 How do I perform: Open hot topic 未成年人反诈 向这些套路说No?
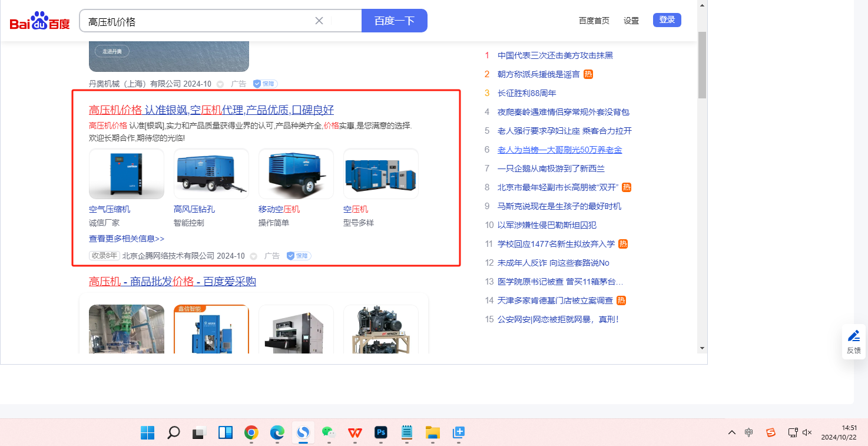(x=554, y=263)
